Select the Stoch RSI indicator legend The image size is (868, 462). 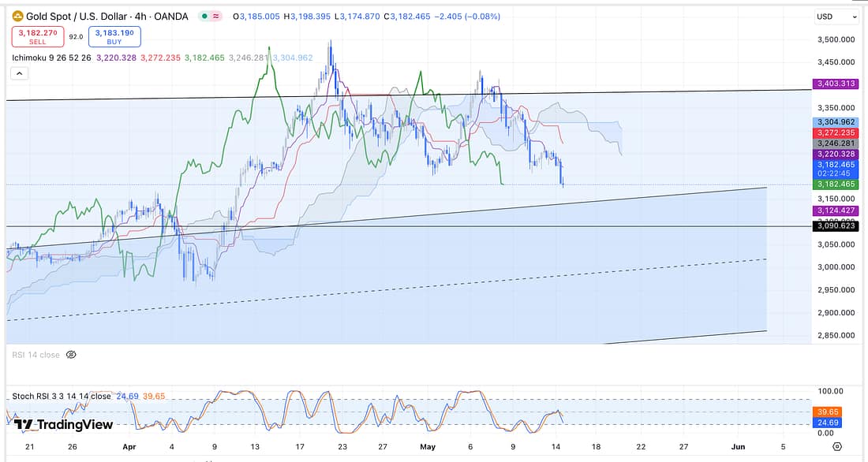[62, 396]
